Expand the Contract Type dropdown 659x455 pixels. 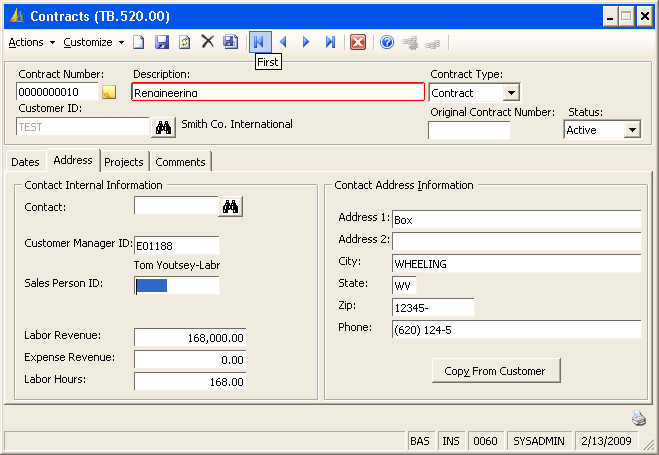click(x=511, y=93)
